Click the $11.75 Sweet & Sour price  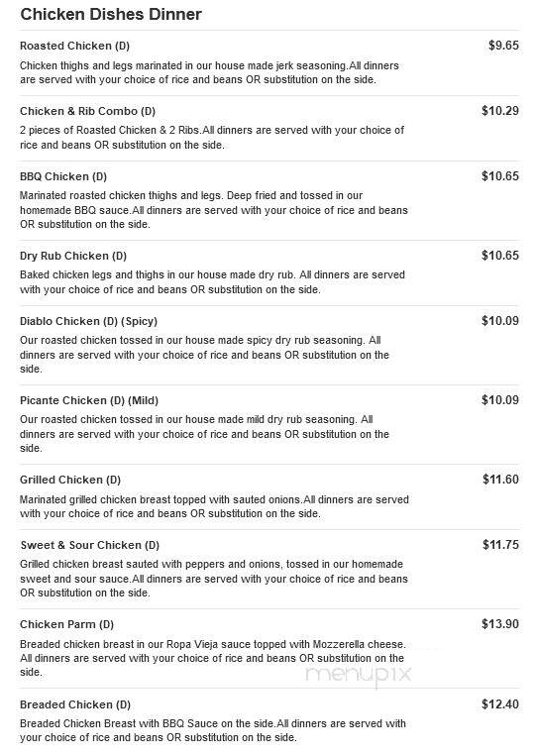point(500,545)
